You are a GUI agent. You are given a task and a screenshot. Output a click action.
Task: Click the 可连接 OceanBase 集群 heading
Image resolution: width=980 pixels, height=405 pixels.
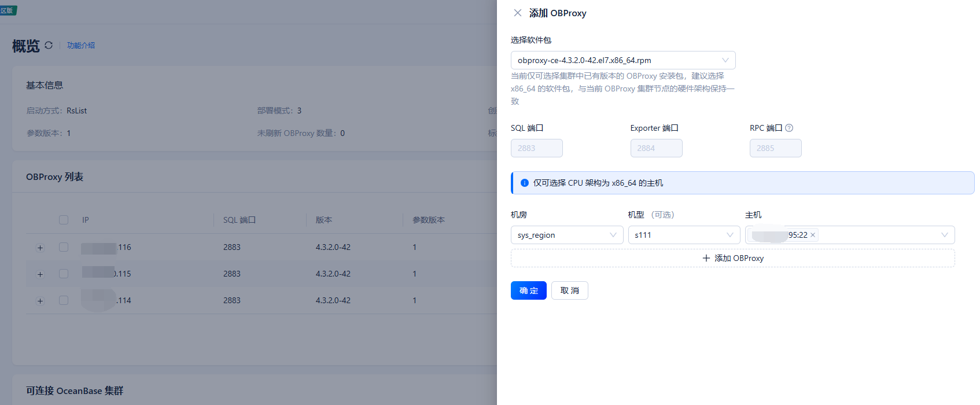[x=75, y=391]
